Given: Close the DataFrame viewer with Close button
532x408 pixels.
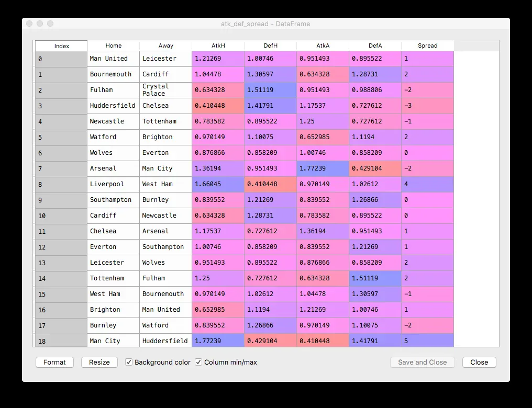Looking at the screenshot, I should coord(479,362).
